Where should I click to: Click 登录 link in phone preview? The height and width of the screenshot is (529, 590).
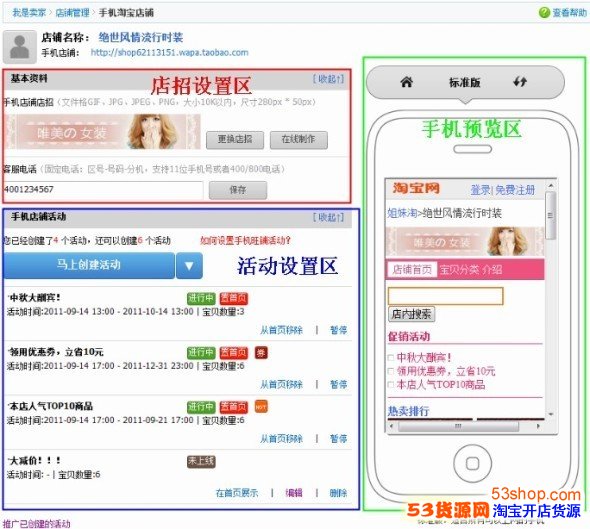(481, 190)
